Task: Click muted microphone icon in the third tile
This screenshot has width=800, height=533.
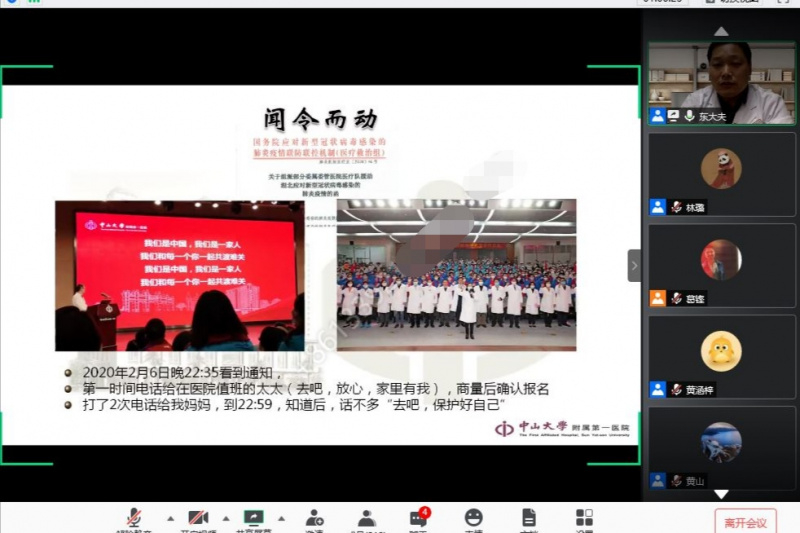Action: [x=677, y=298]
